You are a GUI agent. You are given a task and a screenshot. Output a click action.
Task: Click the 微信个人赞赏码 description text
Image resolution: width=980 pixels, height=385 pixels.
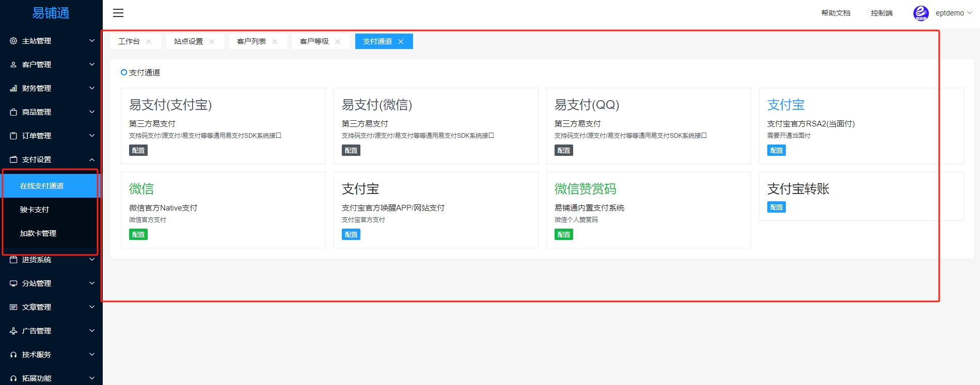click(x=576, y=220)
